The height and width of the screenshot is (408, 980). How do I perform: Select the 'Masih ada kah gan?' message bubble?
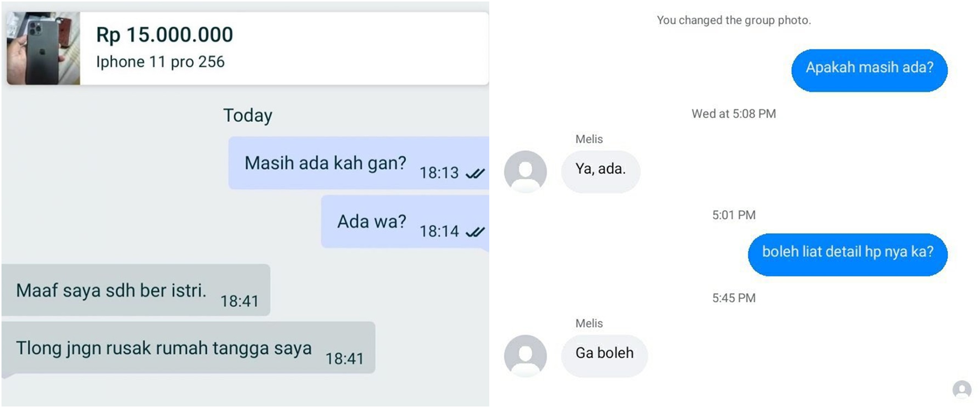click(326, 163)
